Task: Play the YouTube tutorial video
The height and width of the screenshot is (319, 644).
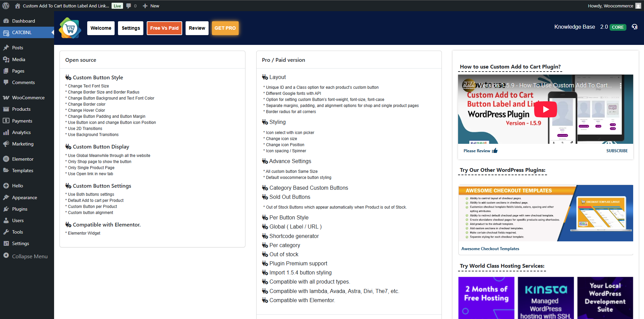Action: click(x=545, y=109)
